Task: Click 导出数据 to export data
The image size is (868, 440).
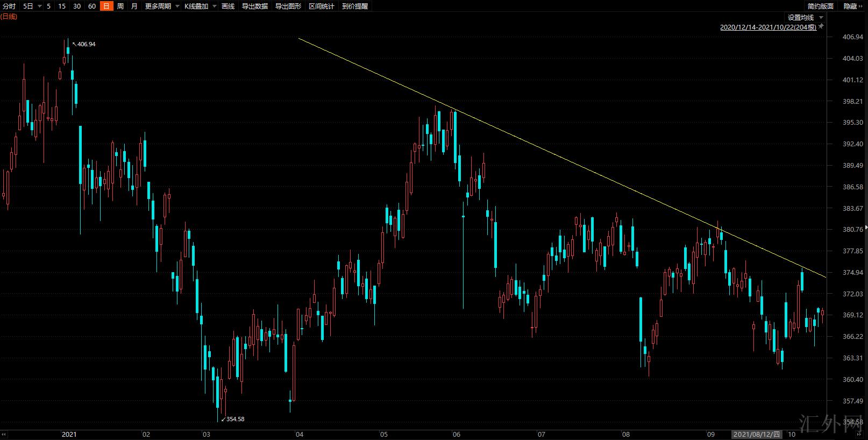Action: pyautogui.click(x=255, y=6)
